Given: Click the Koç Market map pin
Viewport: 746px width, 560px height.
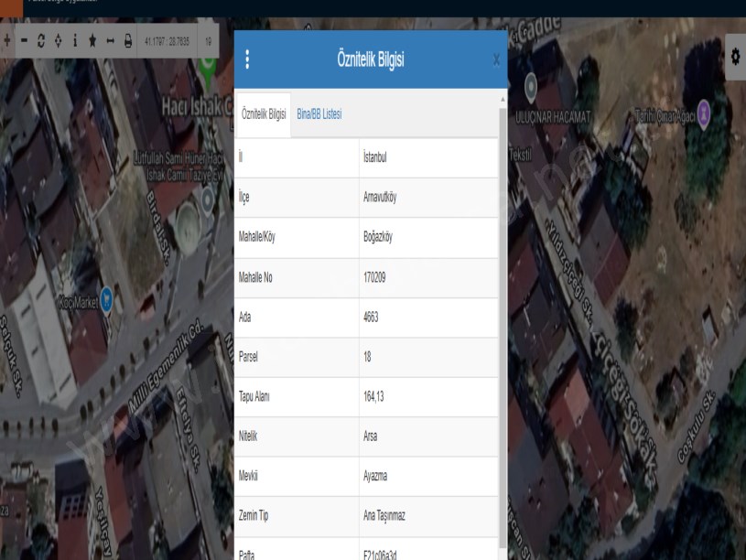Looking at the screenshot, I should point(107,297).
